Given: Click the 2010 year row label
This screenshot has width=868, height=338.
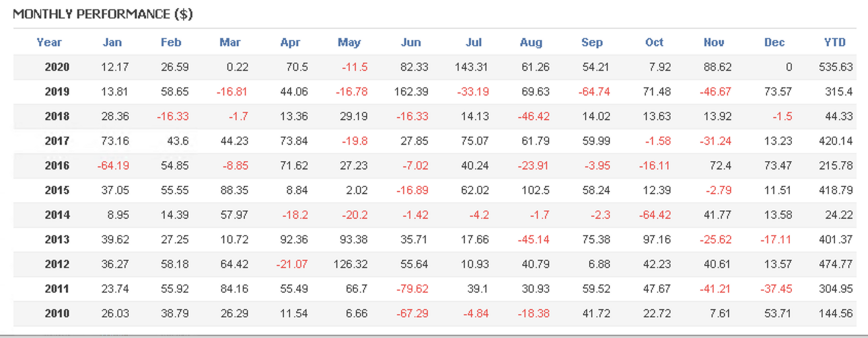Looking at the screenshot, I should [57, 314].
